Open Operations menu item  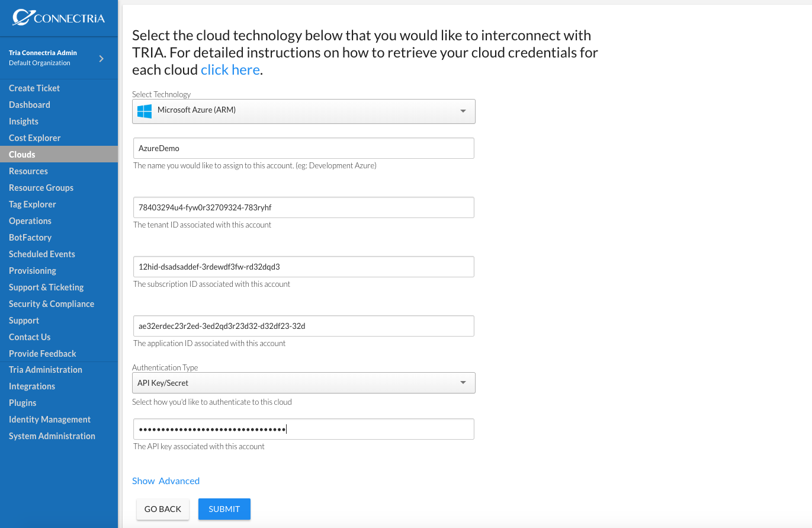(30, 221)
